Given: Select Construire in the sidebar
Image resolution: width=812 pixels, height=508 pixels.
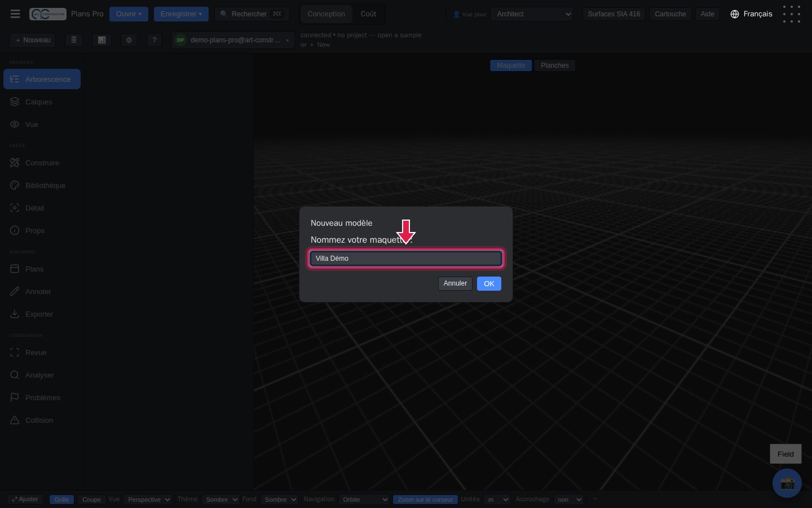Looking at the screenshot, I should pyautogui.click(x=42, y=163).
